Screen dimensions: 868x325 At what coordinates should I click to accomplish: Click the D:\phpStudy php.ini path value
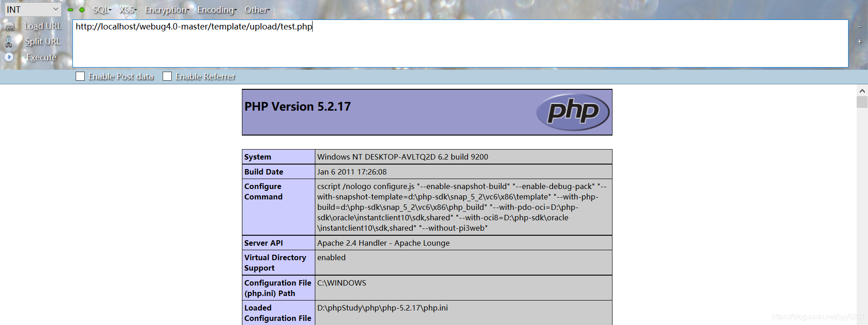(x=382, y=308)
